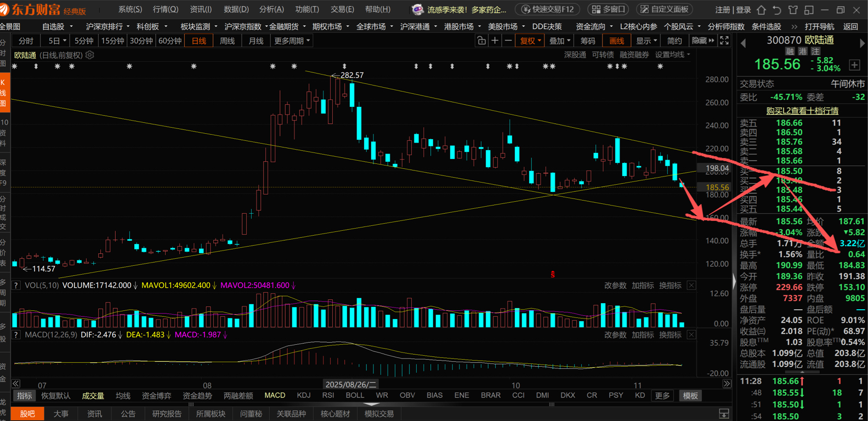Click 购买L2查看十档行情 link
868x421 pixels.
pos(802,111)
